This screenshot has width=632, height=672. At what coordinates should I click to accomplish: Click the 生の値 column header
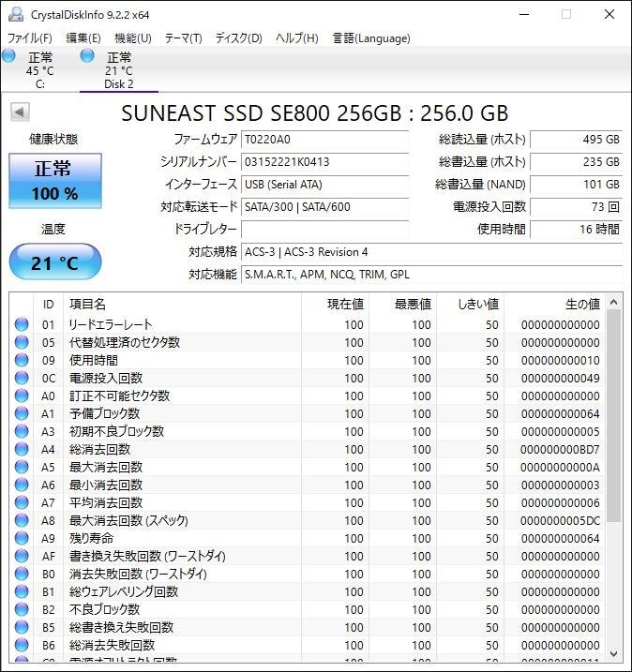554,305
